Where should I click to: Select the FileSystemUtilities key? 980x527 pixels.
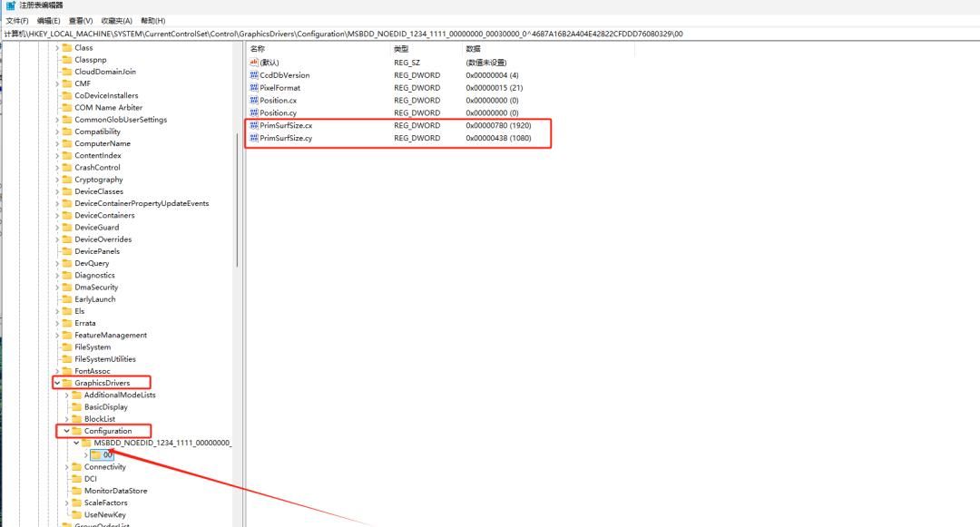105,359
